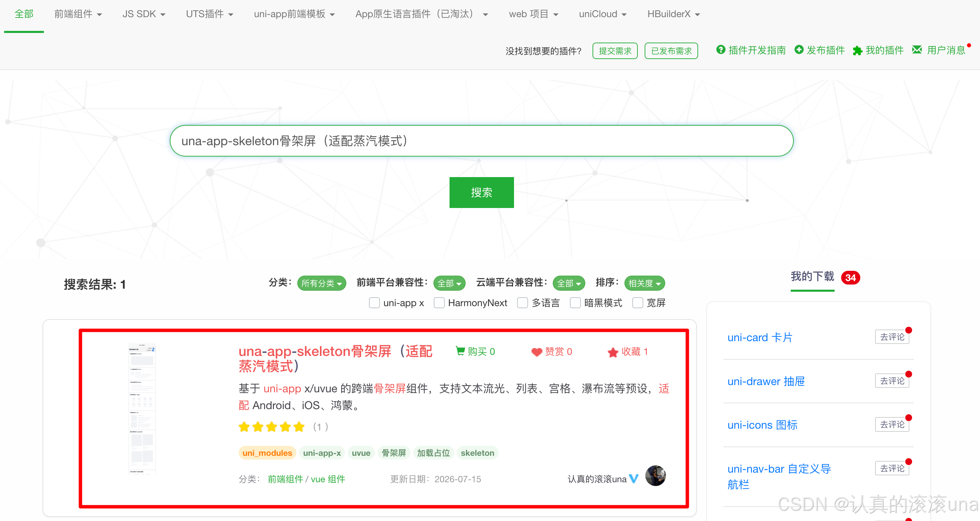
Task: Click the 搜索结果: 1 heading
Action: click(95, 284)
